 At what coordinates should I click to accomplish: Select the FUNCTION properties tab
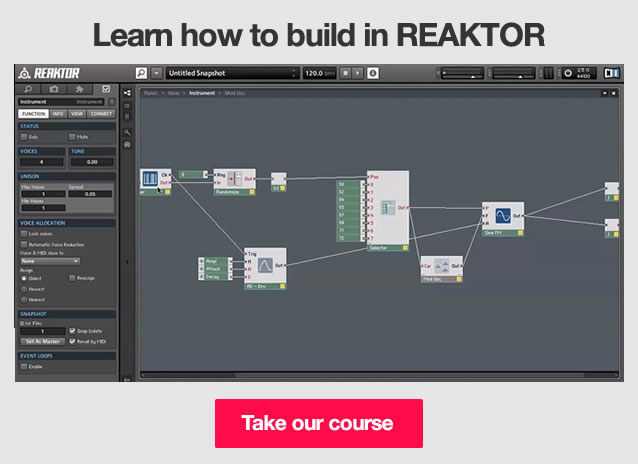(33, 114)
